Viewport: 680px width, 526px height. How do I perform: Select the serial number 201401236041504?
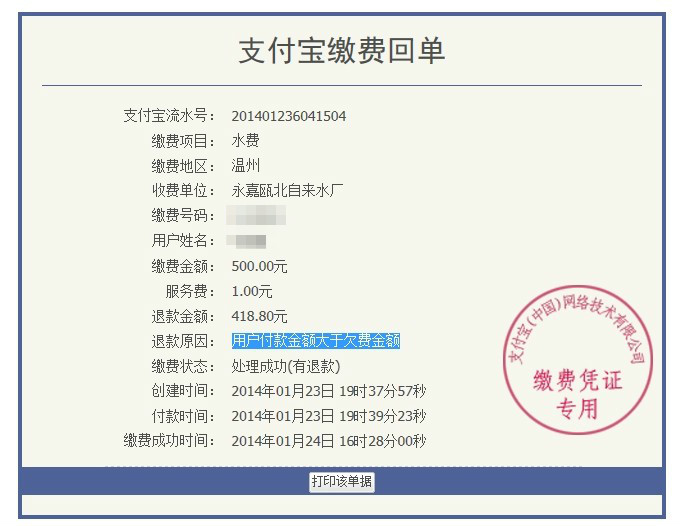(289, 116)
